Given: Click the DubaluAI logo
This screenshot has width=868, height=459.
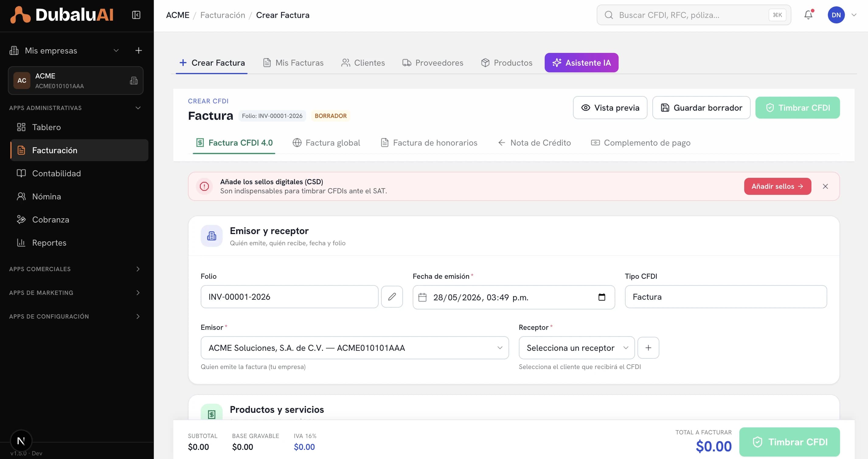Looking at the screenshot, I should [62, 15].
